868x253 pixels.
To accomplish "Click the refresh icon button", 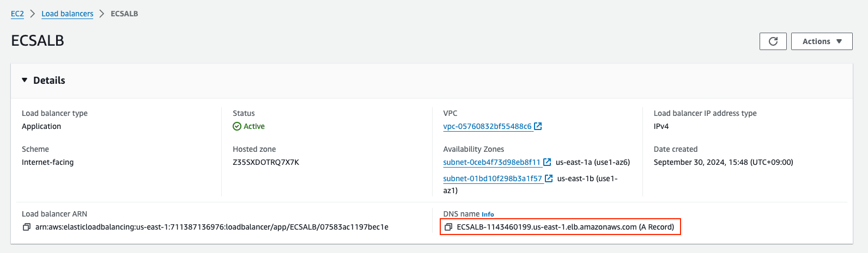I will pos(773,41).
